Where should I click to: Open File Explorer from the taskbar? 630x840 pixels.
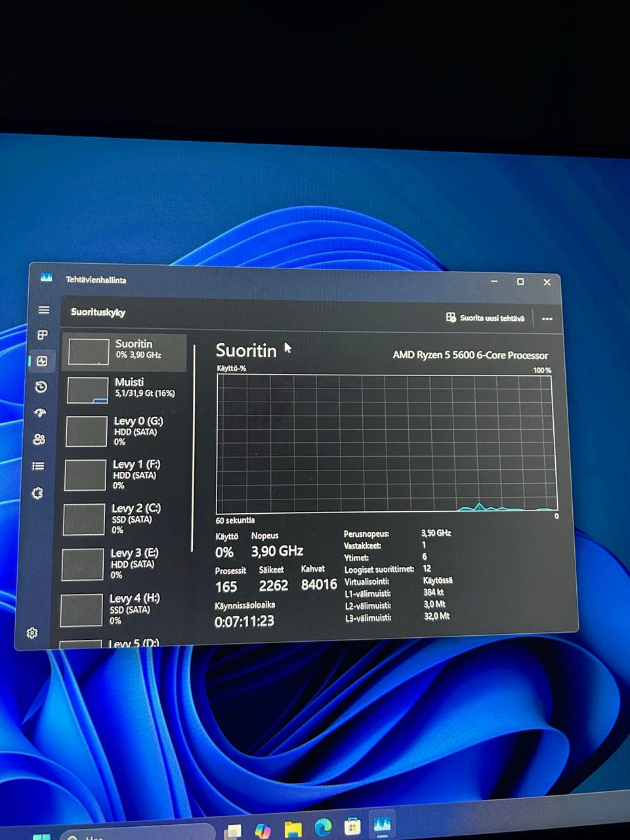coord(293,829)
